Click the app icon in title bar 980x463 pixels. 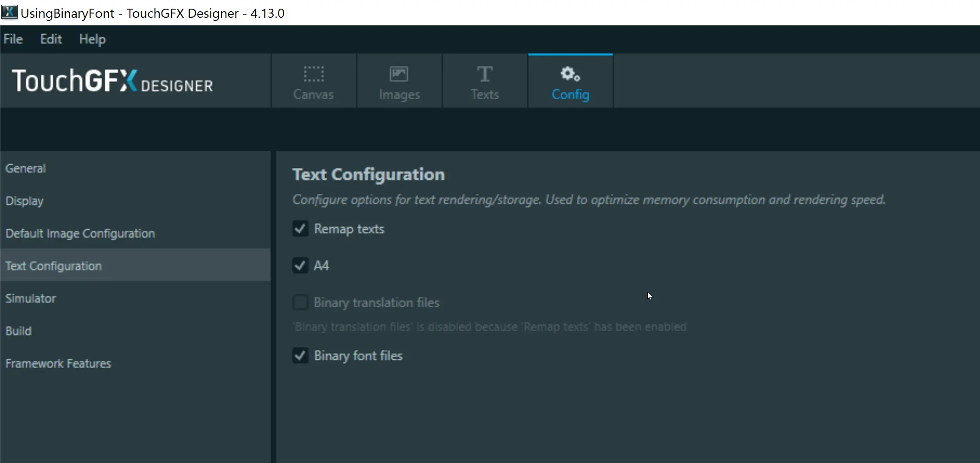(x=9, y=13)
